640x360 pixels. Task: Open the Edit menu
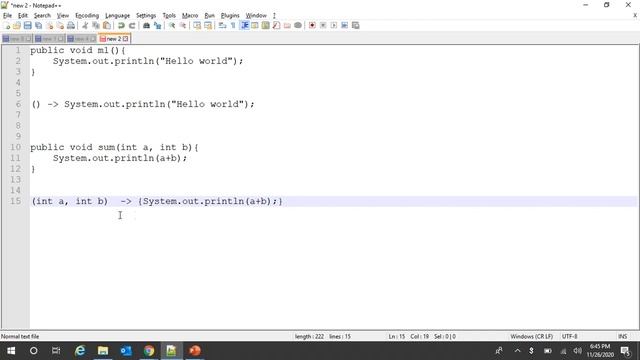(23, 16)
